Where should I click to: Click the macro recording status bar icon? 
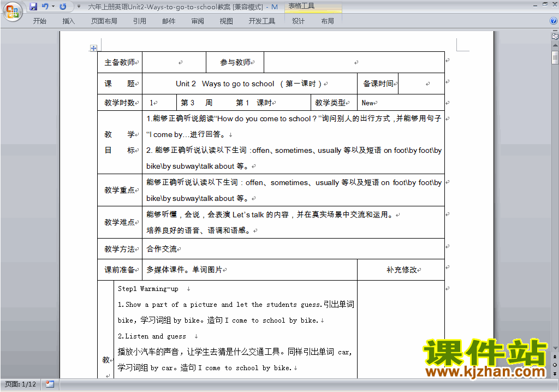(x=50, y=384)
